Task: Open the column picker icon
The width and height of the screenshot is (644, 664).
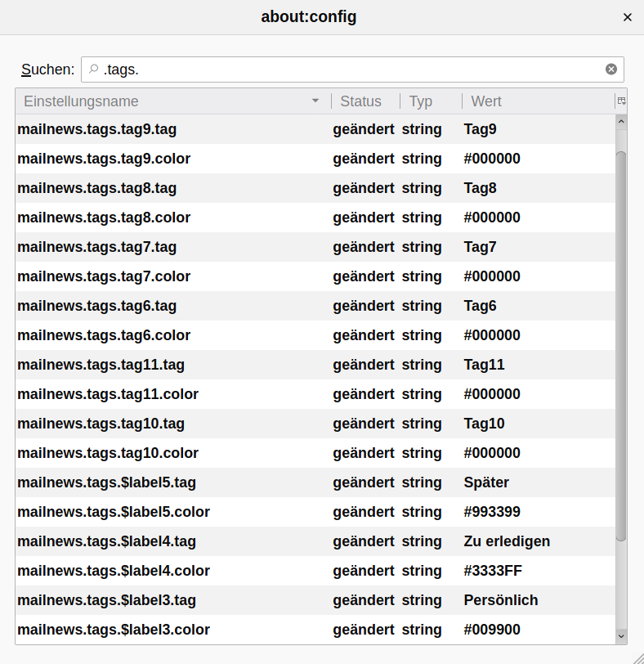Action: [621, 101]
